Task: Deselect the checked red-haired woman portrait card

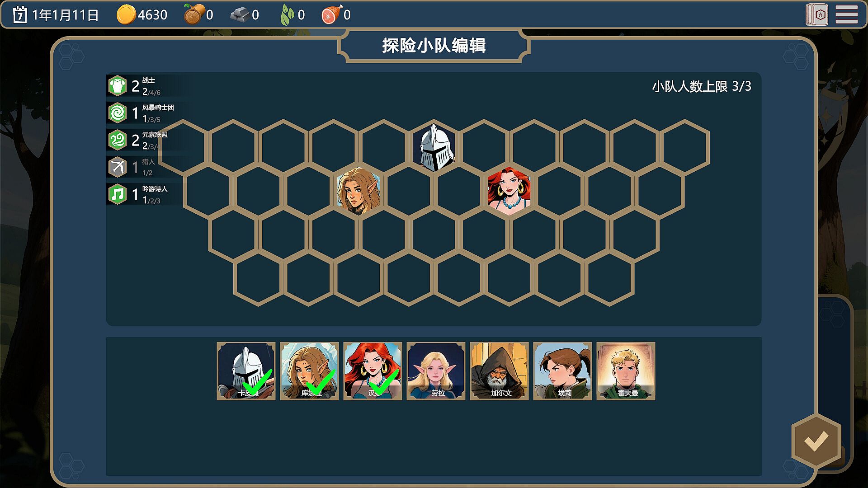Action: click(373, 371)
